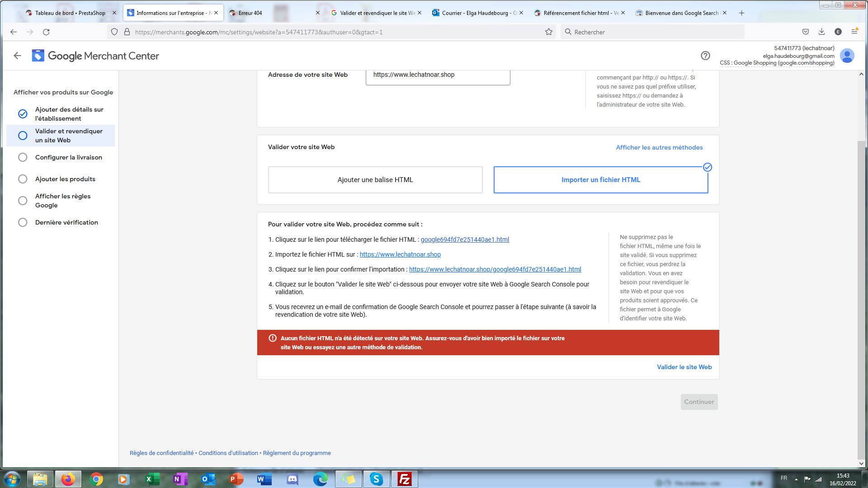Click the account avatar icon

847,56
